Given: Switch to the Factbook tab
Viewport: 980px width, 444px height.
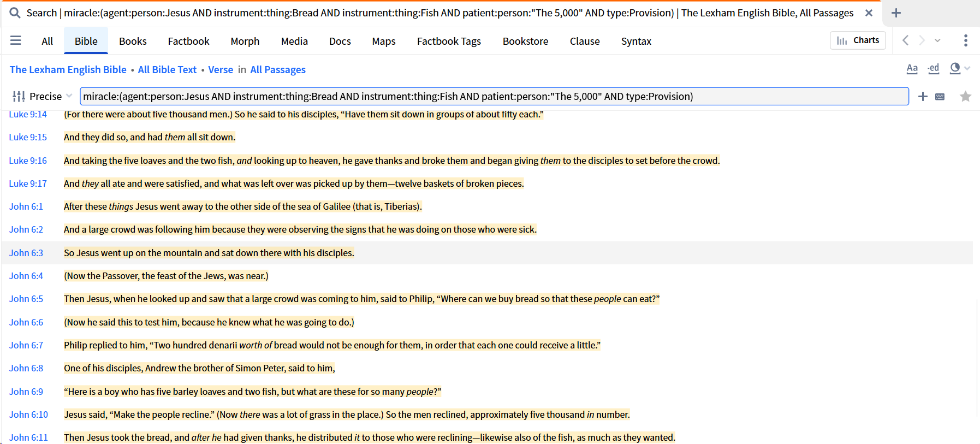Looking at the screenshot, I should click(x=188, y=41).
